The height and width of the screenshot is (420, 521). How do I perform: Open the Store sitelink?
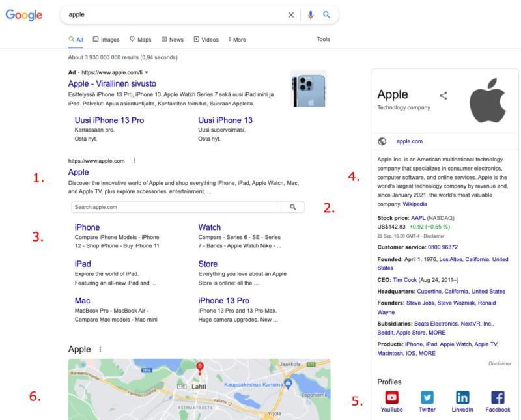coord(208,264)
